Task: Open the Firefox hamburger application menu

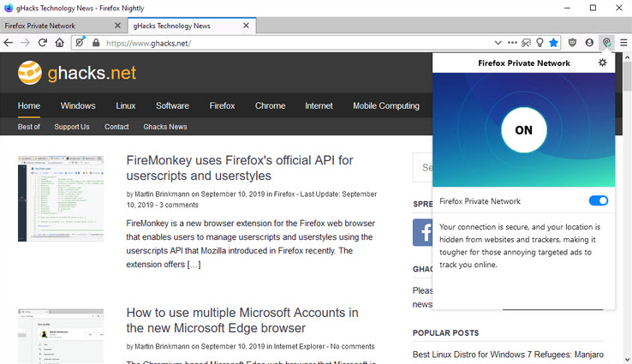Action: pyautogui.click(x=623, y=43)
